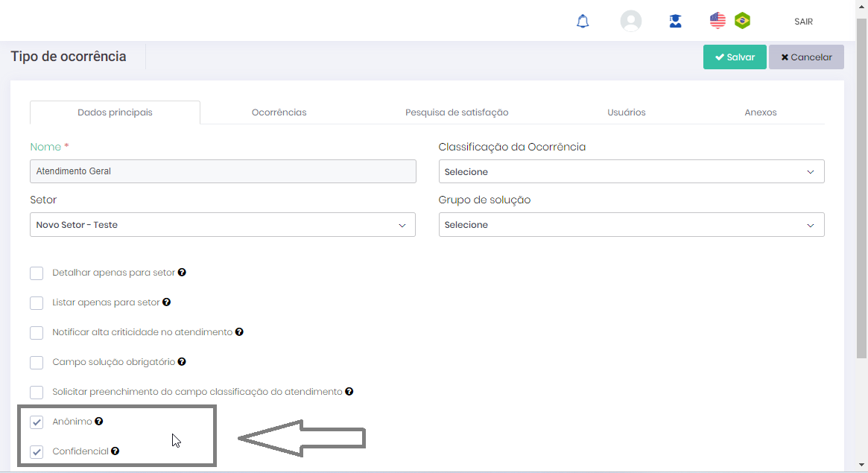Click the user profile avatar icon
The width and height of the screenshot is (868, 473).
pos(630,21)
